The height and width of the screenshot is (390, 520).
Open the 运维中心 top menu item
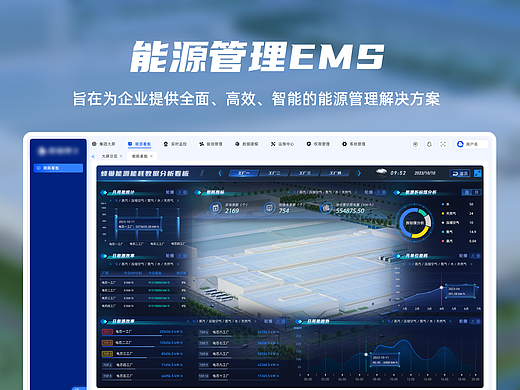coord(282,144)
